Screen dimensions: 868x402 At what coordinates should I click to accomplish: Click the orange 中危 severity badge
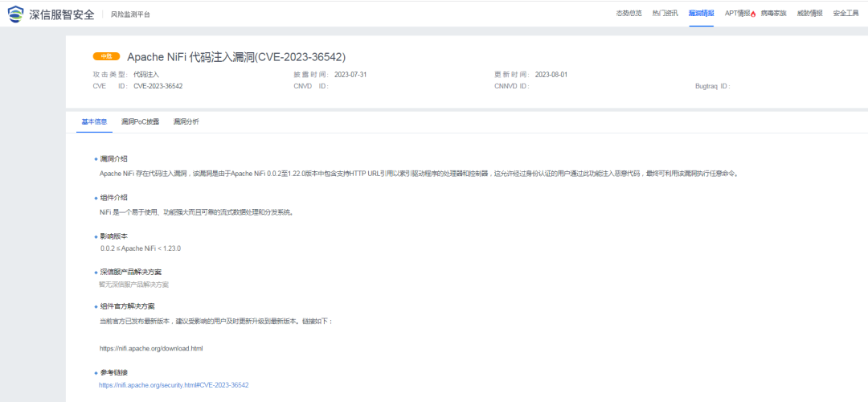coord(106,56)
